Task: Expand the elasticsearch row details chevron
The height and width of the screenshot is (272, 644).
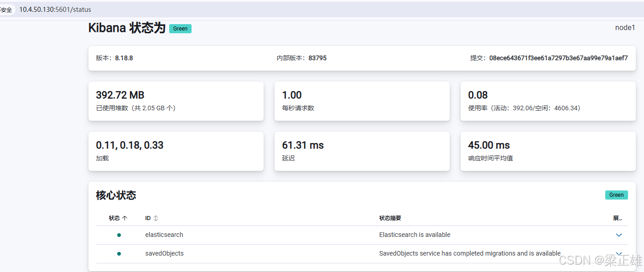Action: [618, 235]
